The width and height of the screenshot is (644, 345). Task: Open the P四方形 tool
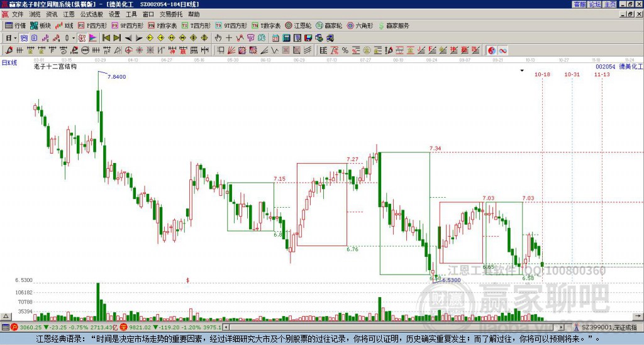[92, 25]
